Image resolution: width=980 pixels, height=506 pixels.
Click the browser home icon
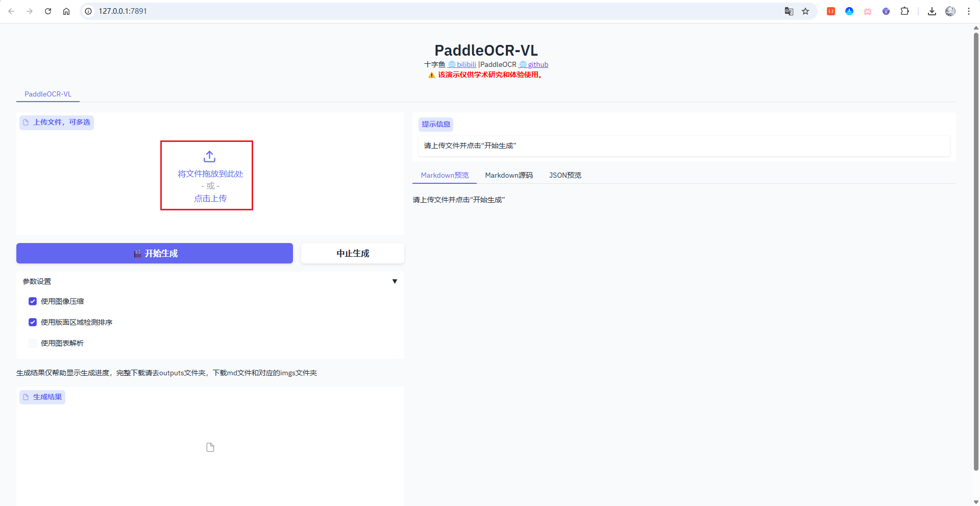66,11
